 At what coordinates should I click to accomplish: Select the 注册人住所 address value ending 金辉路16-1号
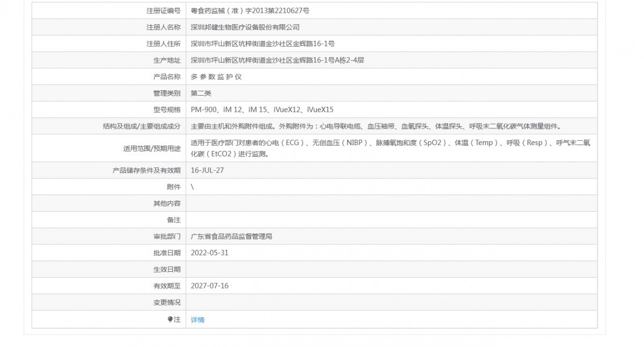point(263,44)
